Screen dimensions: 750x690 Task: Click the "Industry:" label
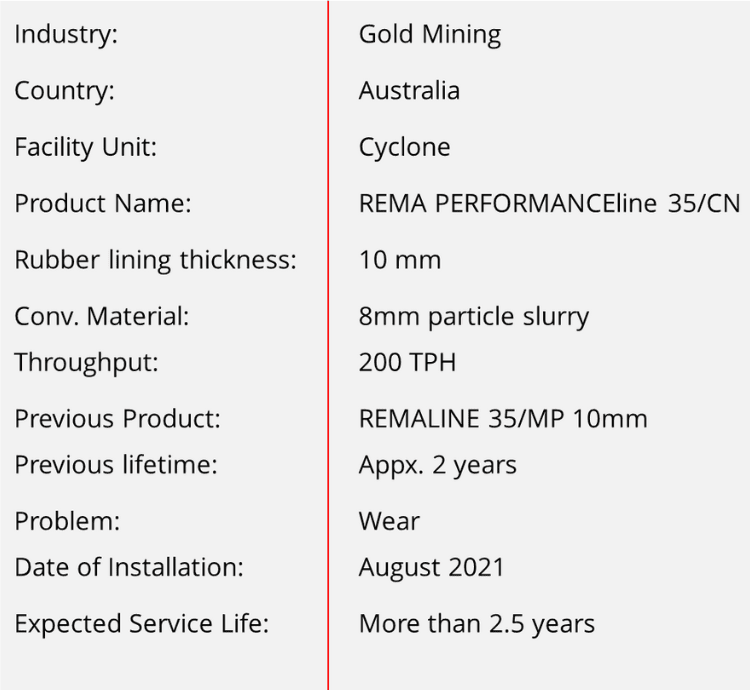[66, 34]
